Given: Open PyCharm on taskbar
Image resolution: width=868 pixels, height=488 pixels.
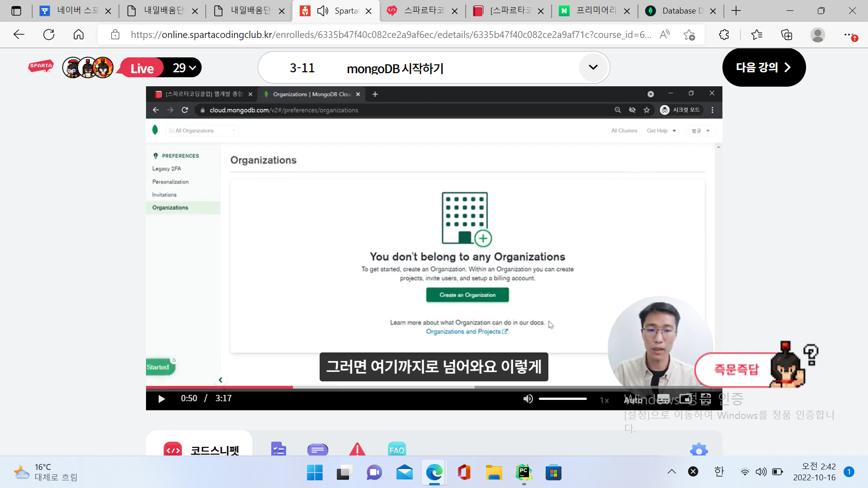Looking at the screenshot, I should tap(524, 473).
